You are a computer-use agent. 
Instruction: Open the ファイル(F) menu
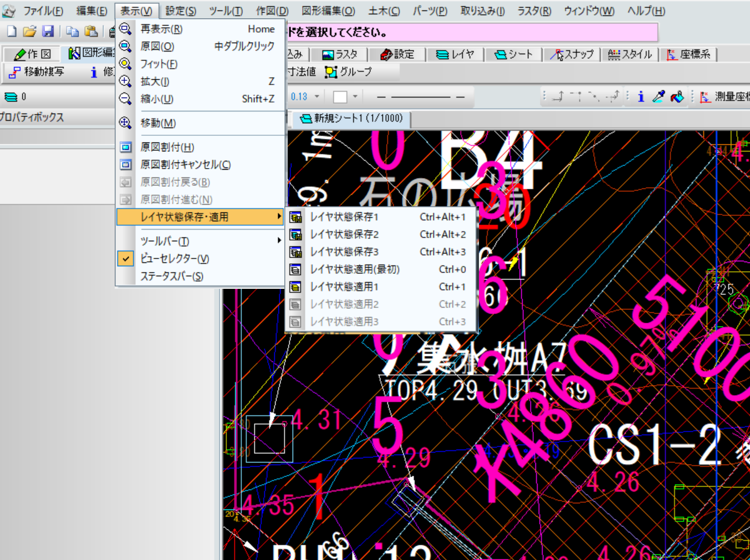point(43,11)
